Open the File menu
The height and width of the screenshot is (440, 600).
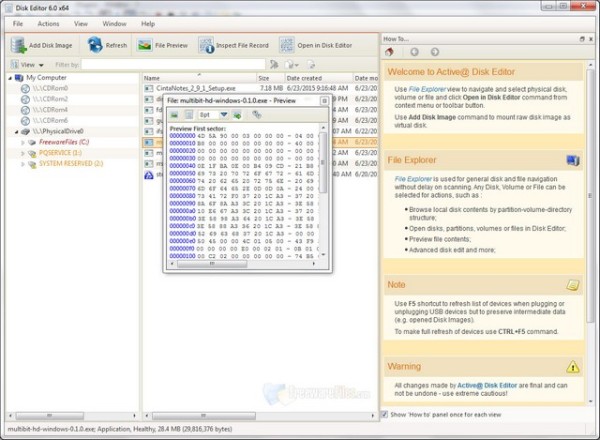click(18, 24)
